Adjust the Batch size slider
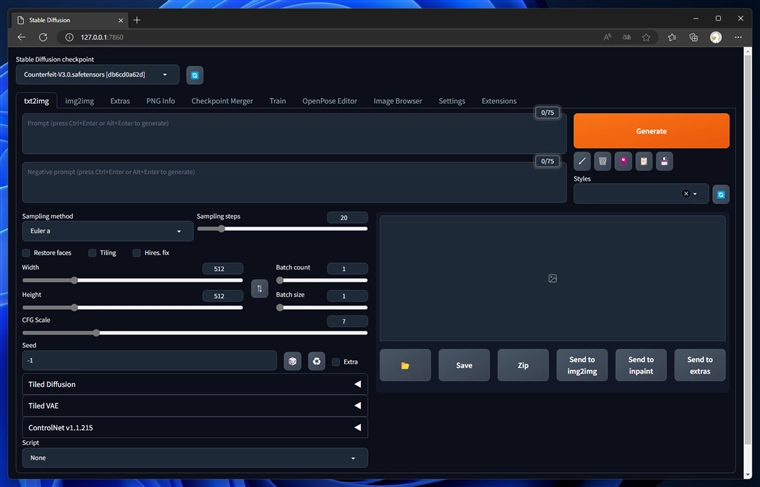Screen dimensions: 760x487 [322, 308]
